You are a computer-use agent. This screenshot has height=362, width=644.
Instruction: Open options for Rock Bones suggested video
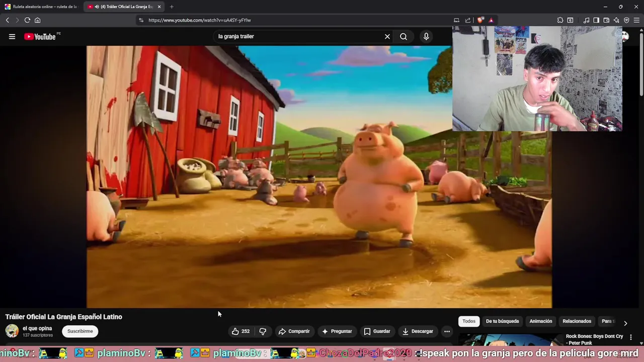coord(631,337)
